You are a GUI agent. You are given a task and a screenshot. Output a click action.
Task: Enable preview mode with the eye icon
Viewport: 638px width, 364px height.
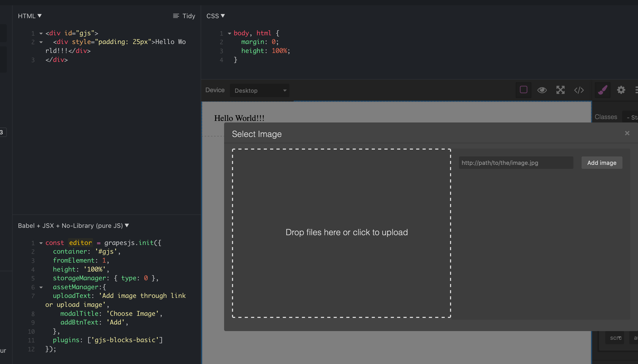tap(542, 90)
